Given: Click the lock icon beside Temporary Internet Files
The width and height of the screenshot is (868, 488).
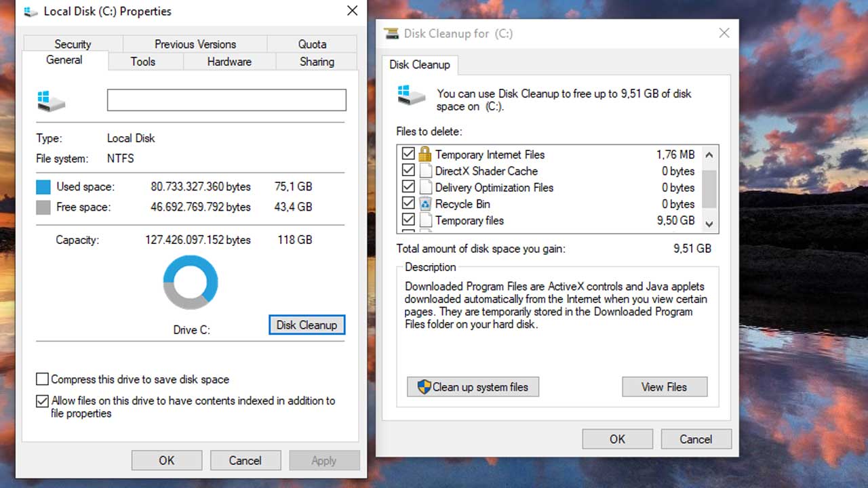Looking at the screenshot, I should pos(426,154).
